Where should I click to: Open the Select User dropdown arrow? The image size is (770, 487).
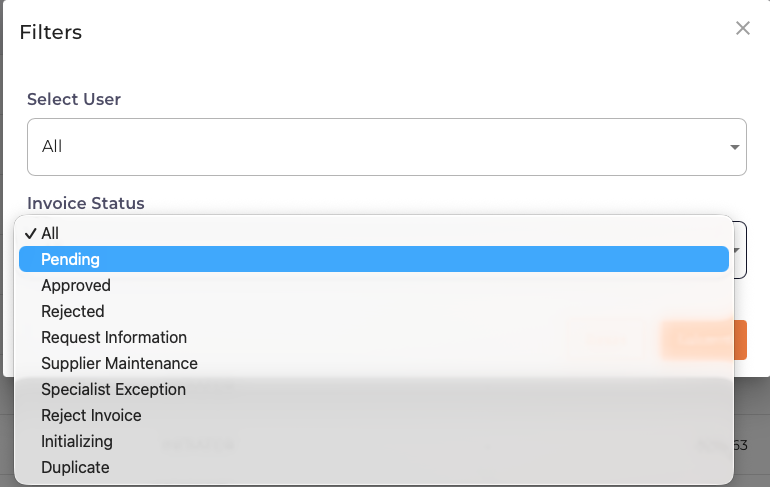coord(736,147)
